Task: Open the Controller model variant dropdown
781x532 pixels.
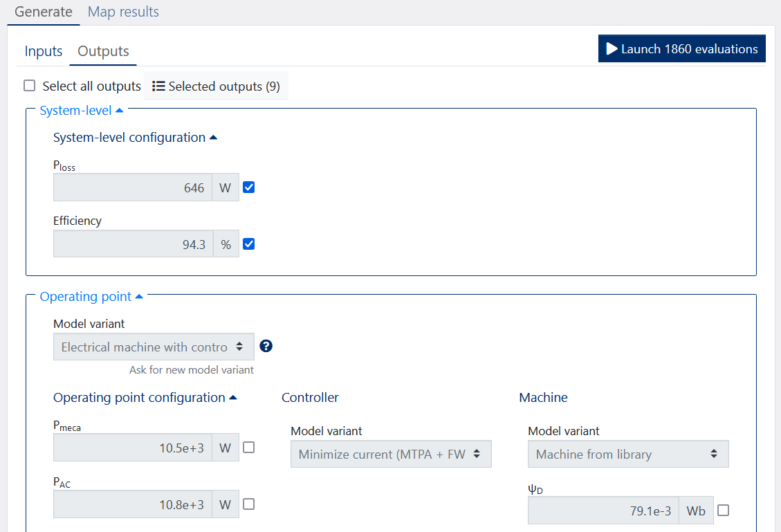Action: click(391, 455)
